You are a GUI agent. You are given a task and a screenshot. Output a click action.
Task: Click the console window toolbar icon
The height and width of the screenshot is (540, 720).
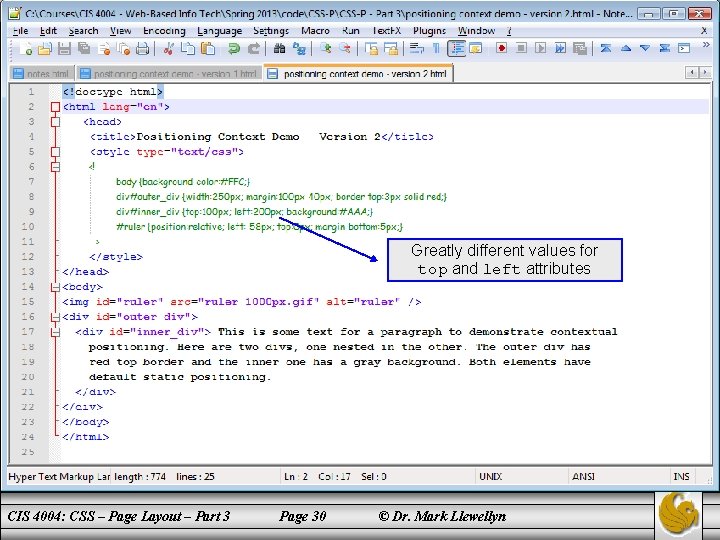click(x=684, y=48)
